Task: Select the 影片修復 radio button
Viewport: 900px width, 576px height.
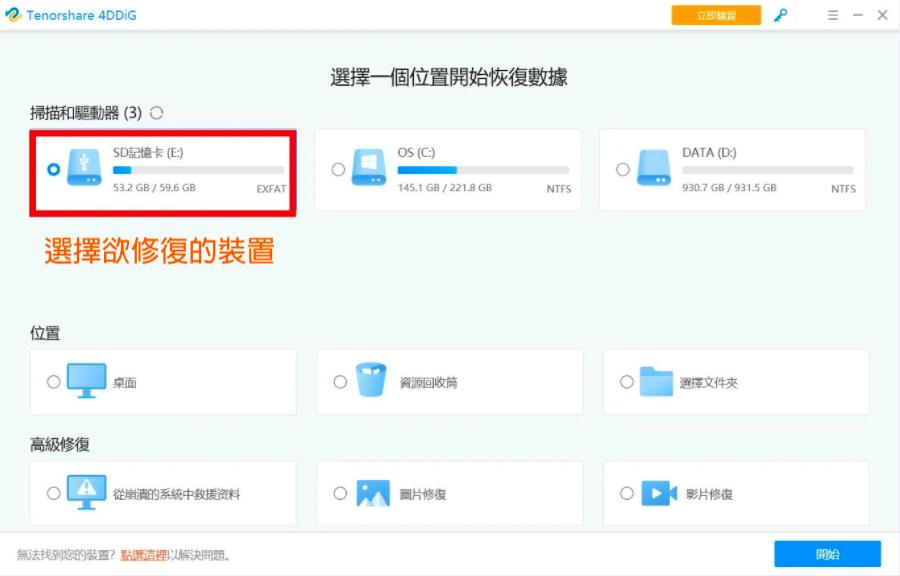Action: pyautogui.click(x=627, y=493)
